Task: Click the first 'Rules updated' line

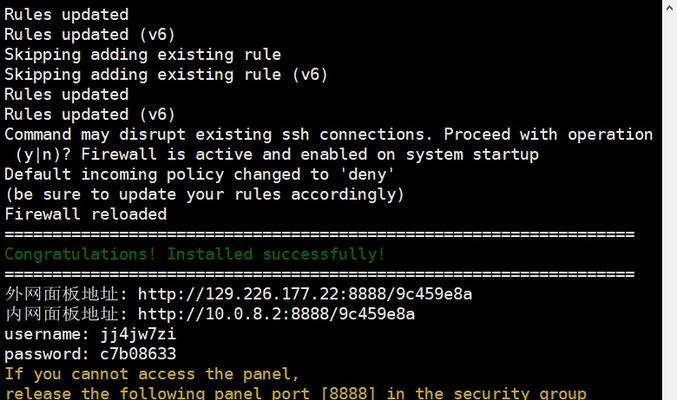Action: pyautogui.click(x=66, y=15)
